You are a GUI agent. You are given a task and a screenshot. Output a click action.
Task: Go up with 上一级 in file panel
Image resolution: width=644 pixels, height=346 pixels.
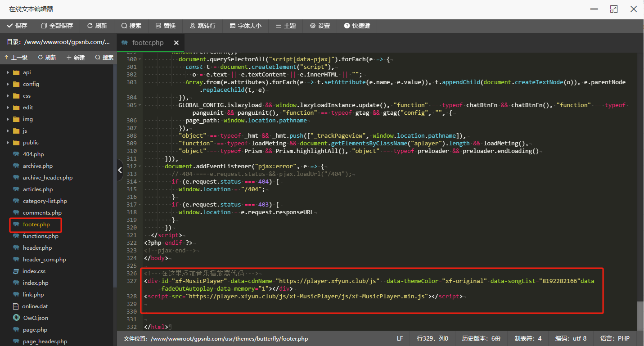[x=16, y=58]
